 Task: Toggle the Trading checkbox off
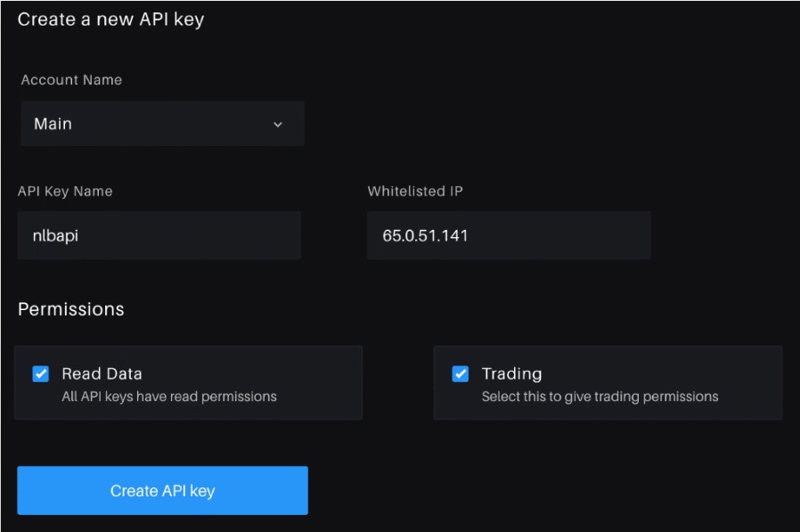pos(460,373)
